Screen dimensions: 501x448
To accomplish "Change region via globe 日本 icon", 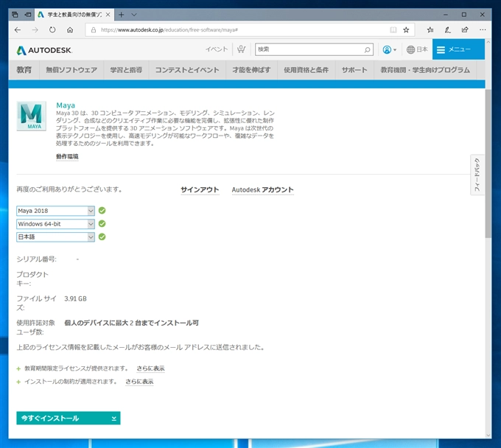I will (x=417, y=49).
